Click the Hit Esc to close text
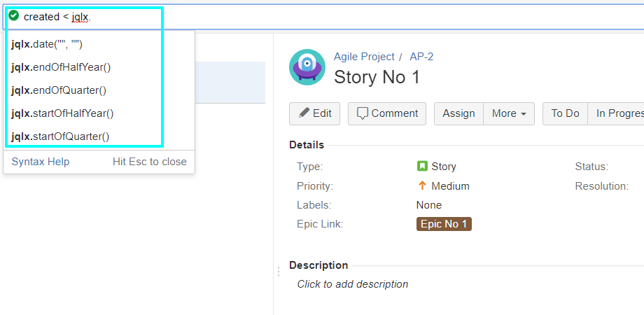This screenshot has width=644, height=315. pyautogui.click(x=150, y=162)
